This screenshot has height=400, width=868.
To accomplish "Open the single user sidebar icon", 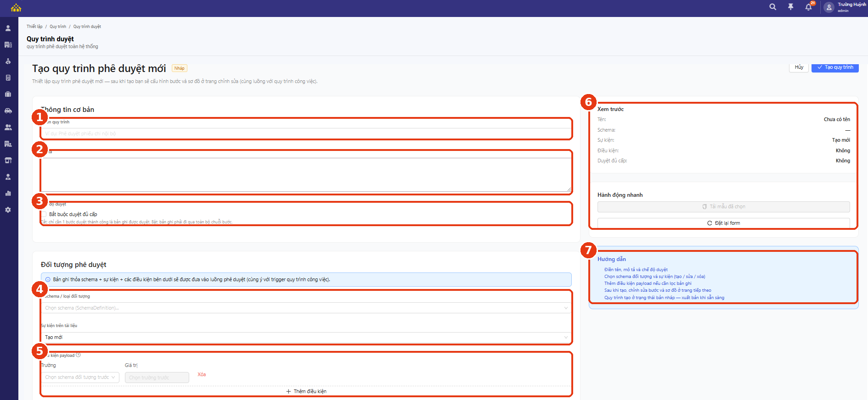I will (8, 28).
